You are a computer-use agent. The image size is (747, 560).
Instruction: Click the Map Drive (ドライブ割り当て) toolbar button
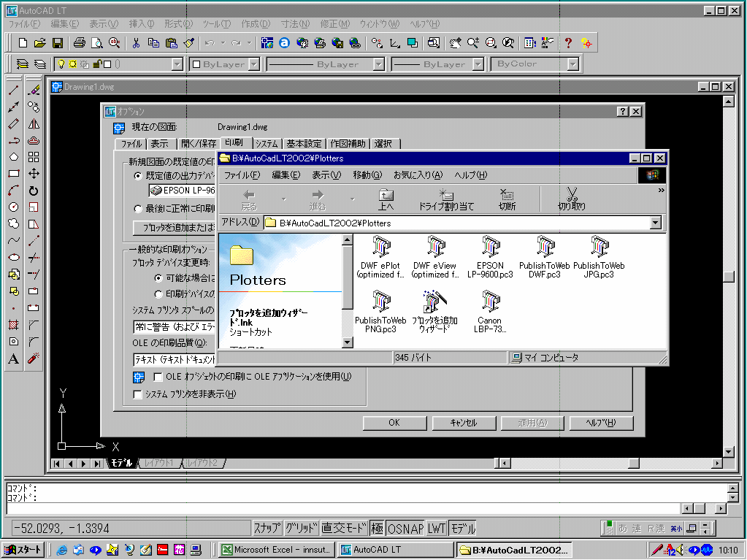click(446, 199)
